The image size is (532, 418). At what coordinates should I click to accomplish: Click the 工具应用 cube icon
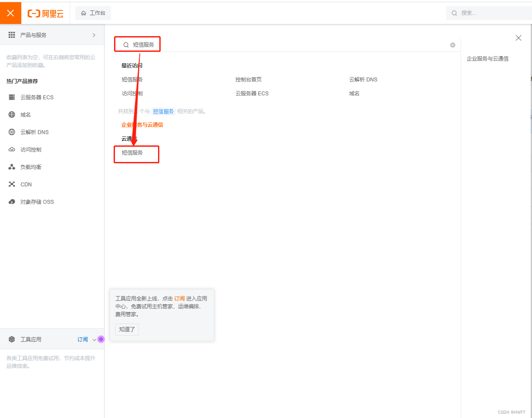12,339
